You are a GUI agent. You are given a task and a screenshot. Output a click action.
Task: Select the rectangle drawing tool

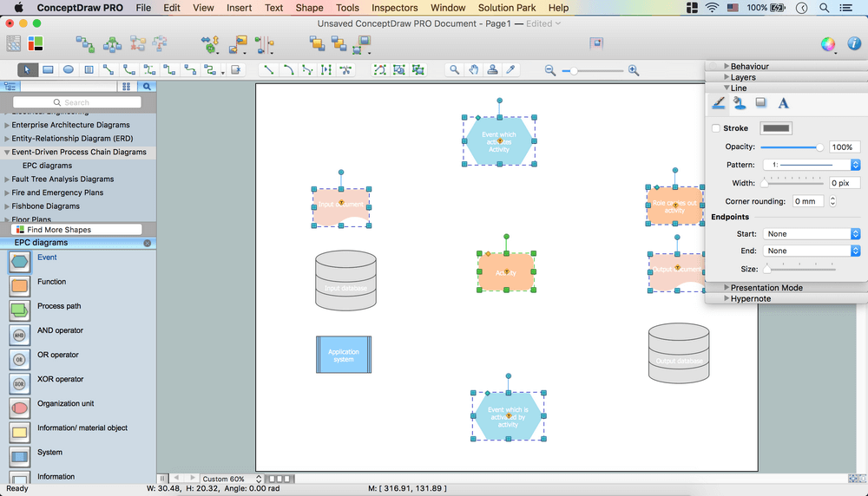point(48,69)
